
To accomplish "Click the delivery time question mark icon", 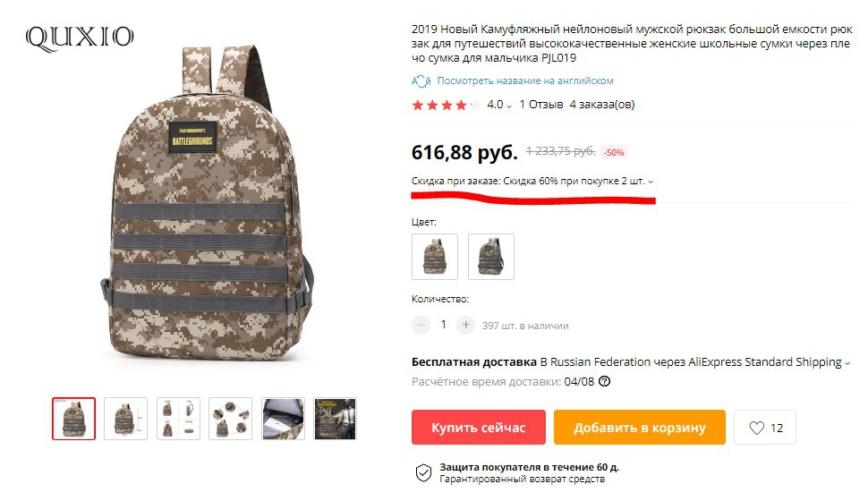I will coord(605,381).
